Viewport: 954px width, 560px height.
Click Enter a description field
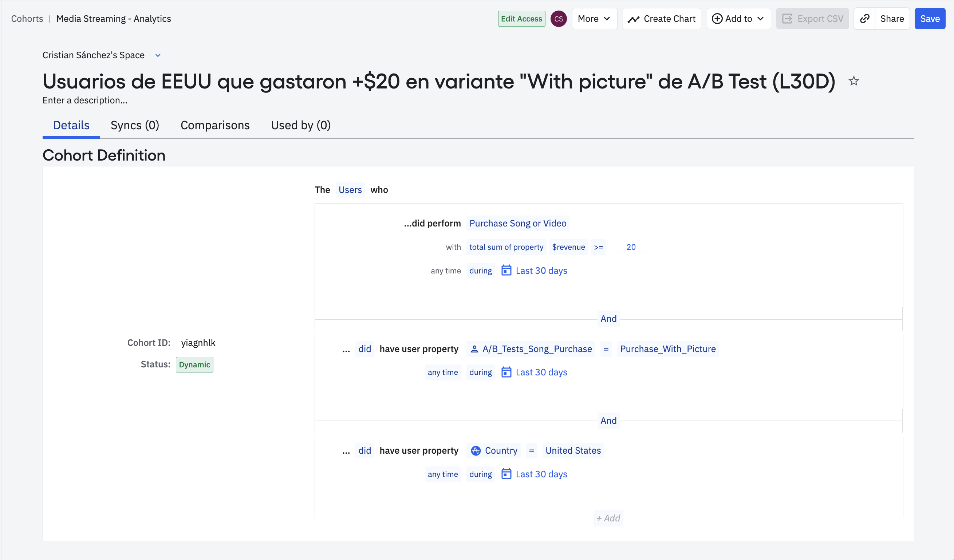click(85, 100)
